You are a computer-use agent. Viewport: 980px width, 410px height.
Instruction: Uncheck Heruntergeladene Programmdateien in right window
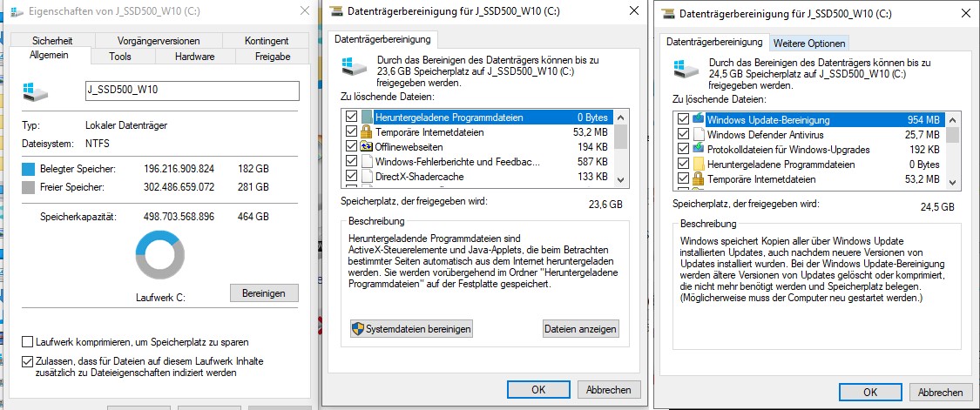click(683, 165)
